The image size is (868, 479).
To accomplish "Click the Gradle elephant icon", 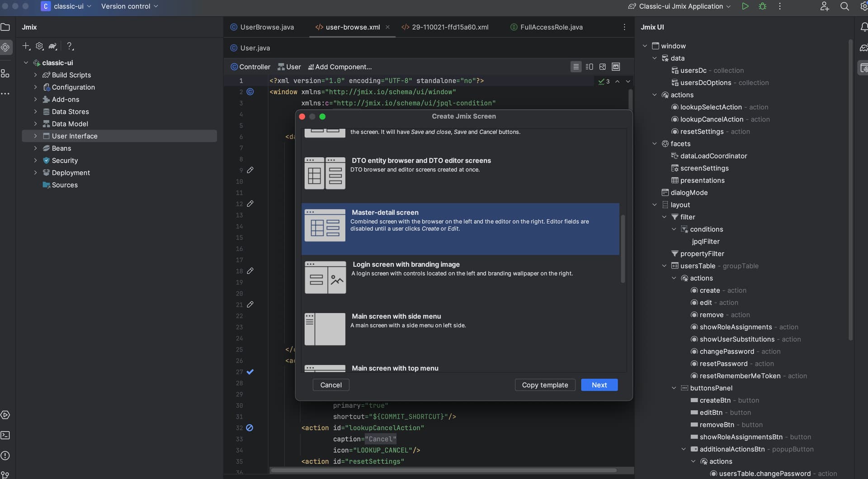I will click(x=53, y=46).
